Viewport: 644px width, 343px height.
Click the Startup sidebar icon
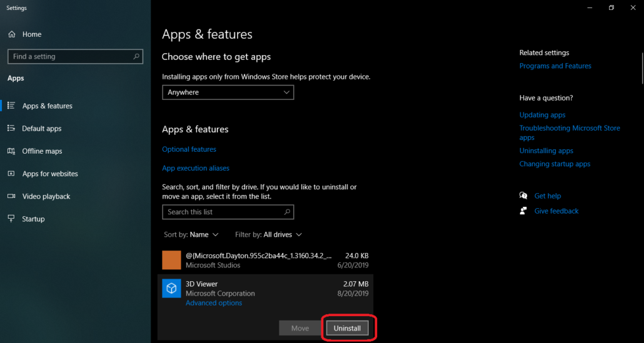[x=11, y=219]
